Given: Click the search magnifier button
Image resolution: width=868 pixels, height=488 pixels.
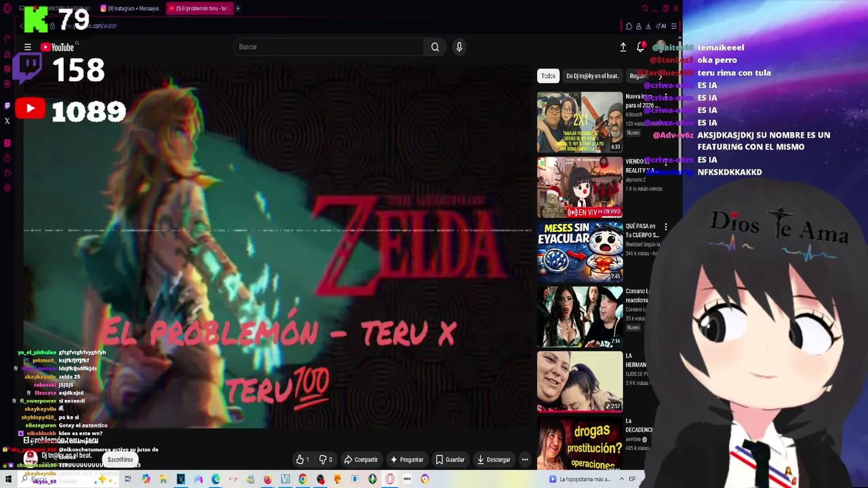Looking at the screenshot, I should [x=435, y=47].
